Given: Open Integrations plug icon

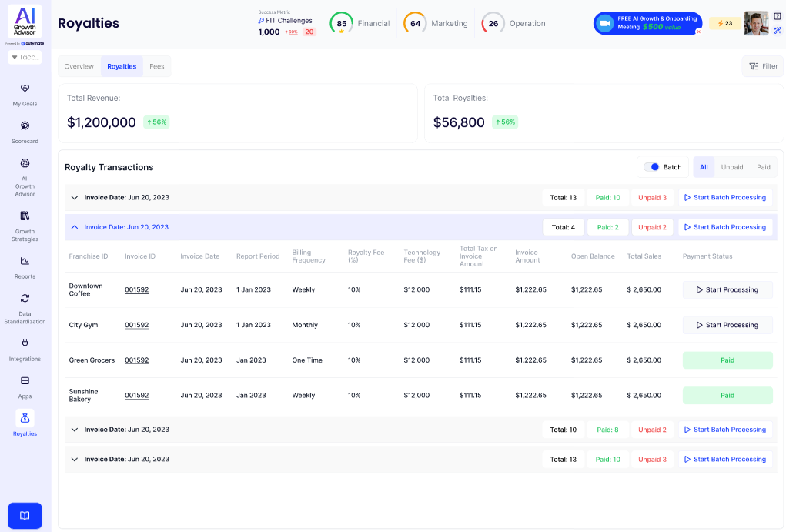Looking at the screenshot, I should pos(25,343).
